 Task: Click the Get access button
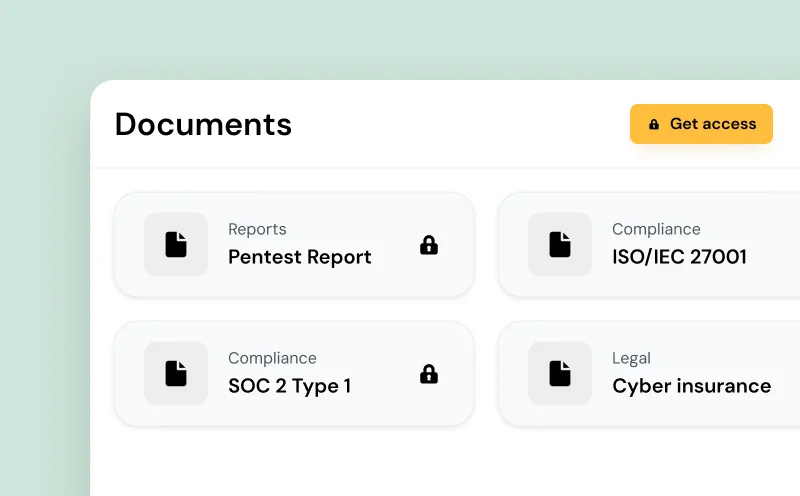coord(701,124)
